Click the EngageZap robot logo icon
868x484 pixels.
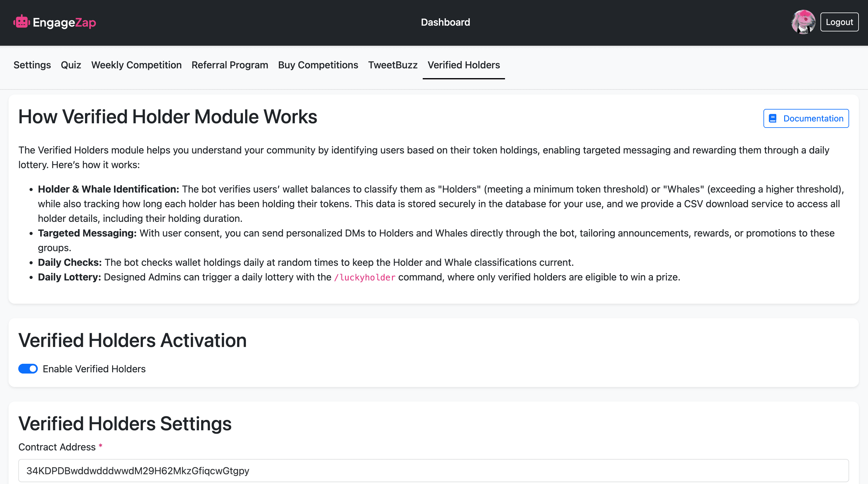[x=22, y=22]
